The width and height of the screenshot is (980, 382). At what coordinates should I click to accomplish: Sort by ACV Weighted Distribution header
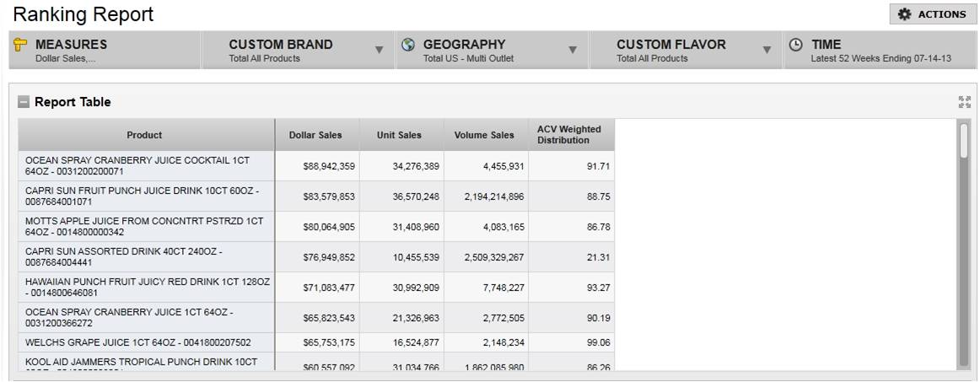[x=570, y=135]
